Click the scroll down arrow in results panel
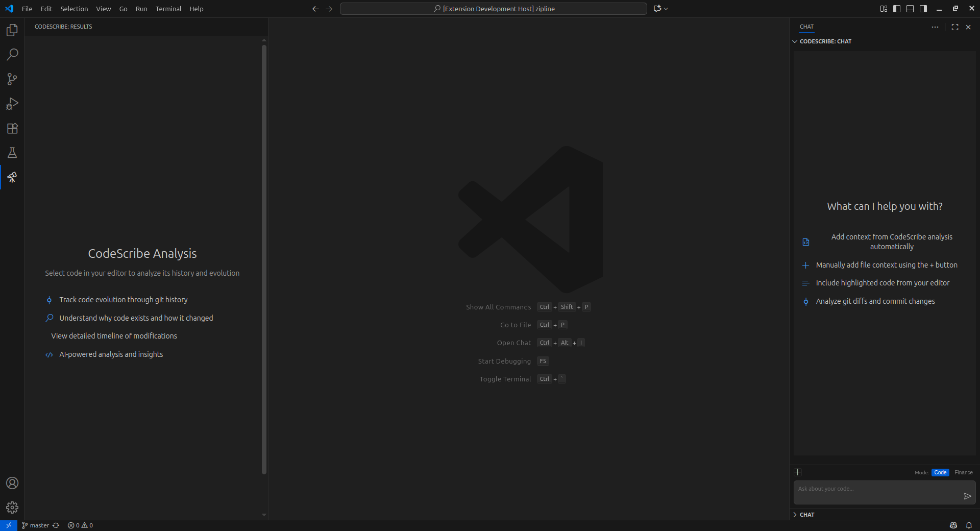The height and width of the screenshot is (531, 980). pyautogui.click(x=264, y=515)
